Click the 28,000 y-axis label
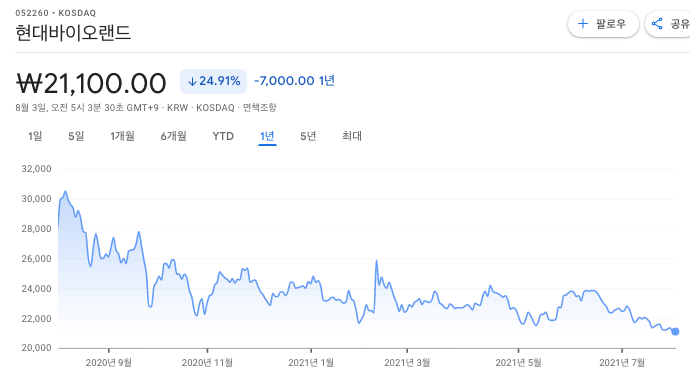This screenshot has height=373, width=690. (37, 229)
